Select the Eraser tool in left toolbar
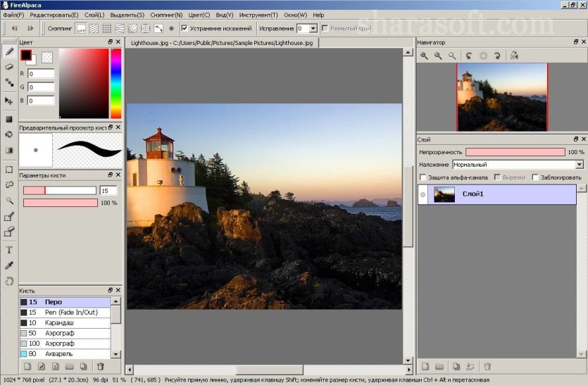Image resolution: width=588 pixels, height=385 pixels. 9,67
